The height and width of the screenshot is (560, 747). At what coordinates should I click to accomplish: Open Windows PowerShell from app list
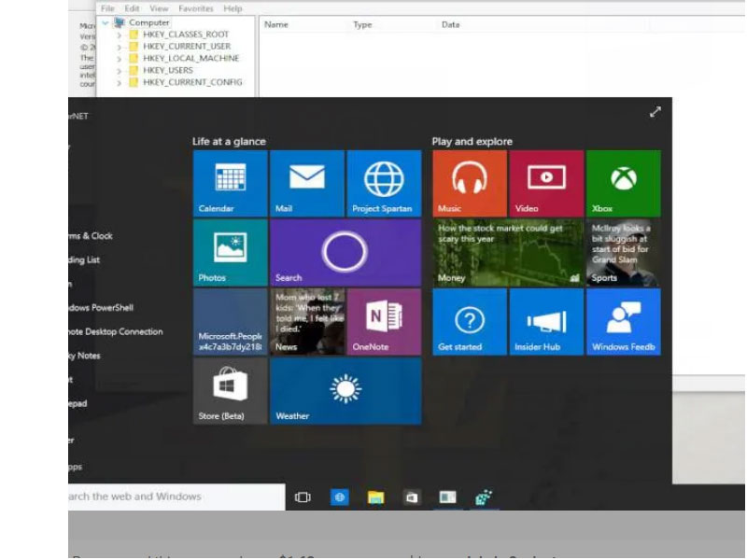101,308
